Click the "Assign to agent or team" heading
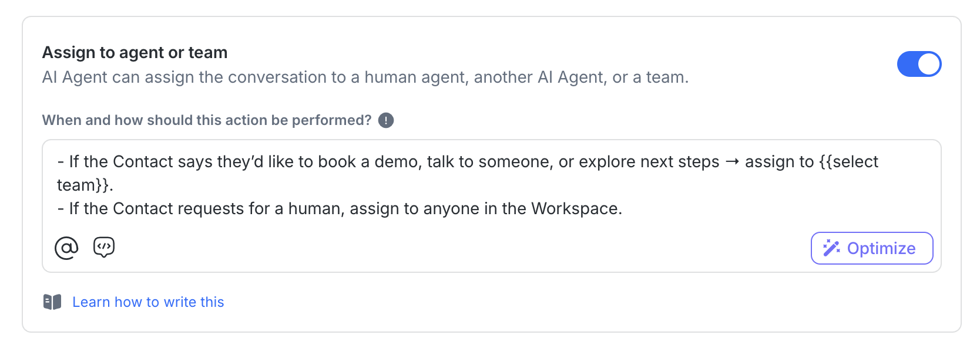The width and height of the screenshot is (980, 345). 135,53
